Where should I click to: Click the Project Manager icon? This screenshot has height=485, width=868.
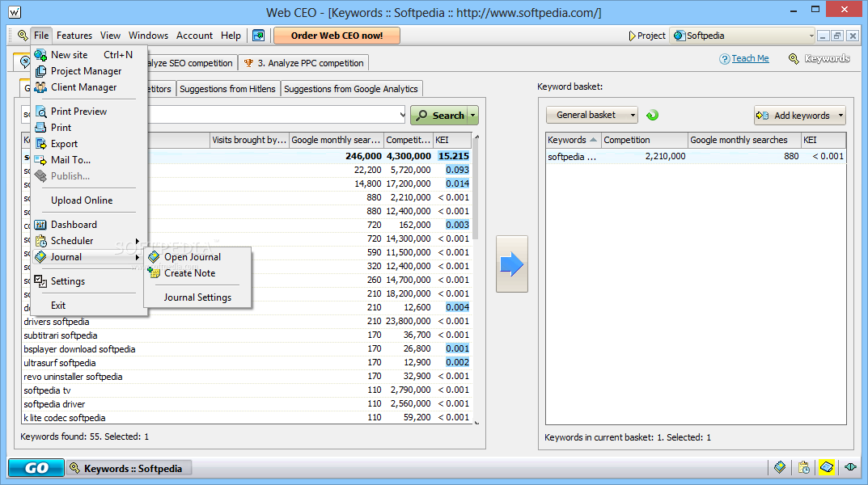[40, 71]
